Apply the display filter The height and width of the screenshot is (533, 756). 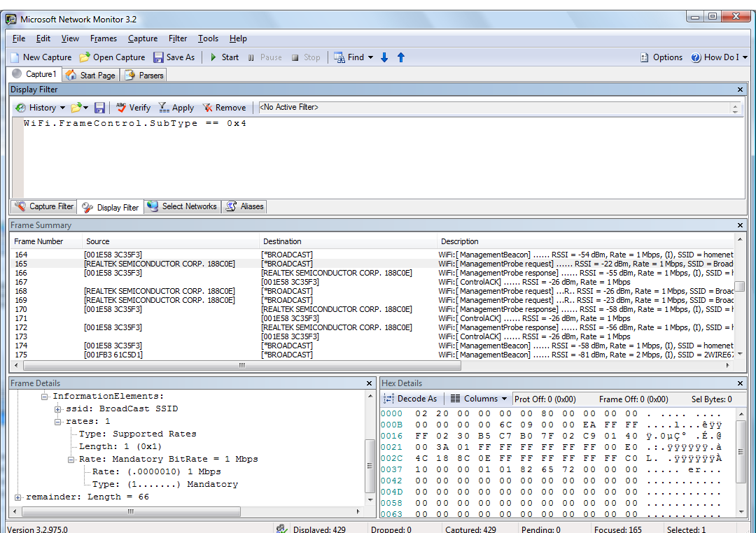(176, 108)
